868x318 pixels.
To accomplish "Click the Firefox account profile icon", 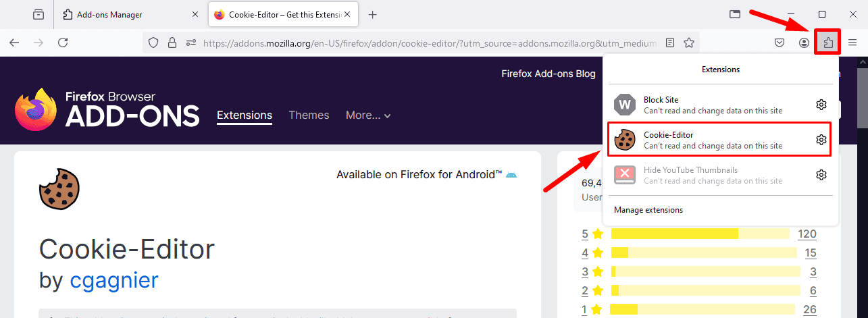I will (x=804, y=43).
